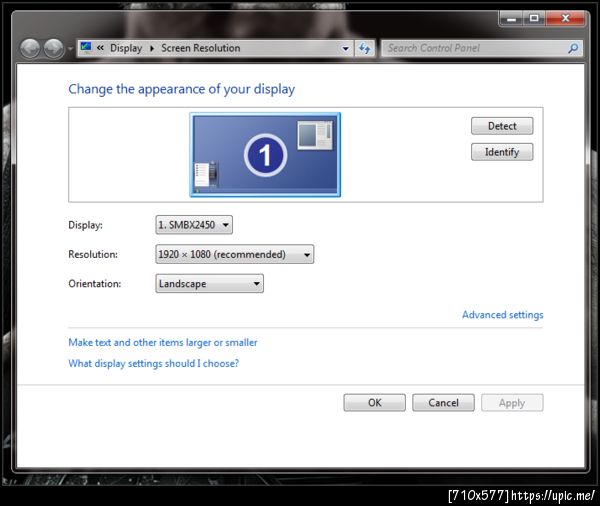This screenshot has width=600, height=506.
Task: Open the recent pages dropdown beside navigation arrows
Action: (70, 49)
